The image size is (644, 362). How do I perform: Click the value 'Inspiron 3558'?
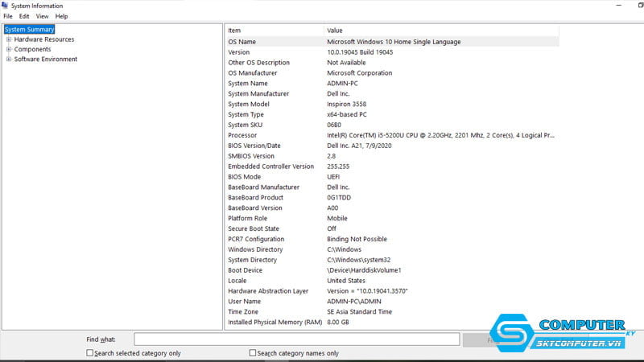[347, 105]
